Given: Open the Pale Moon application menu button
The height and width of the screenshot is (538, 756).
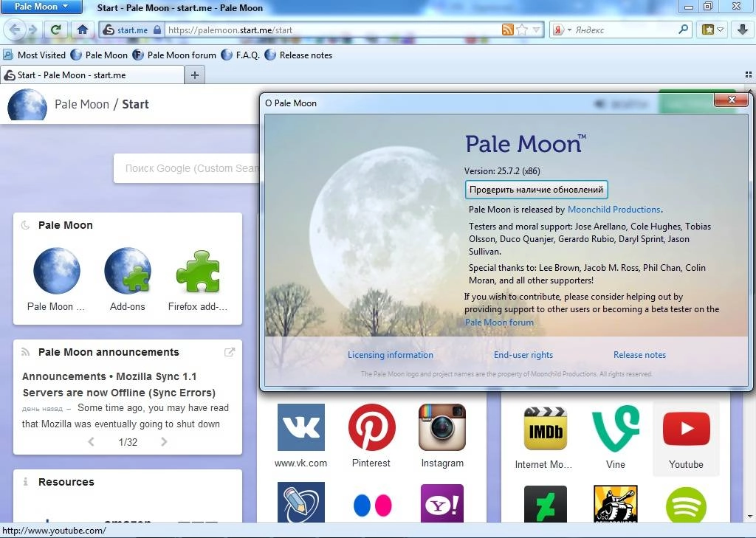Looking at the screenshot, I should click(x=41, y=6).
